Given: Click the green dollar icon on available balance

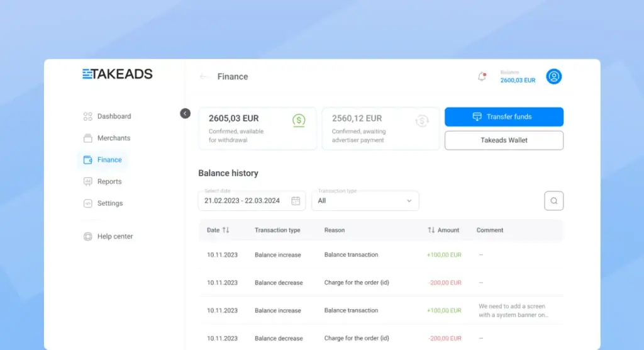Looking at the screenshot, I should [299, 120].
